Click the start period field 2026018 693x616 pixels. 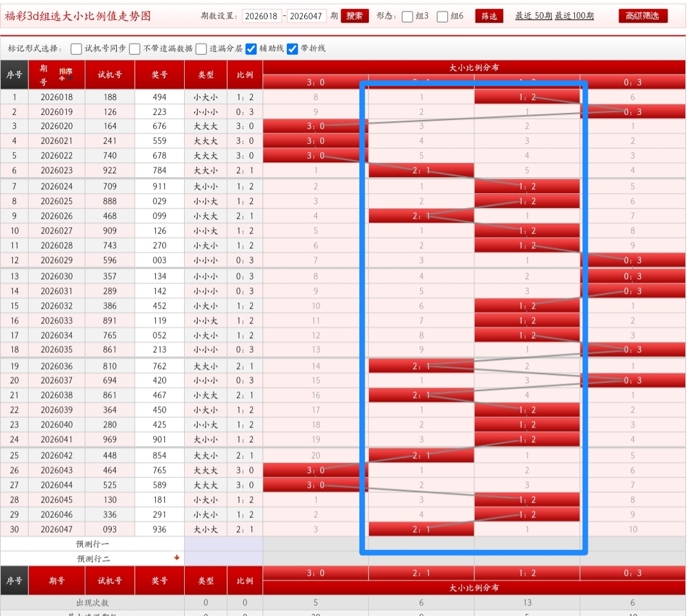[x=262, y=17]
